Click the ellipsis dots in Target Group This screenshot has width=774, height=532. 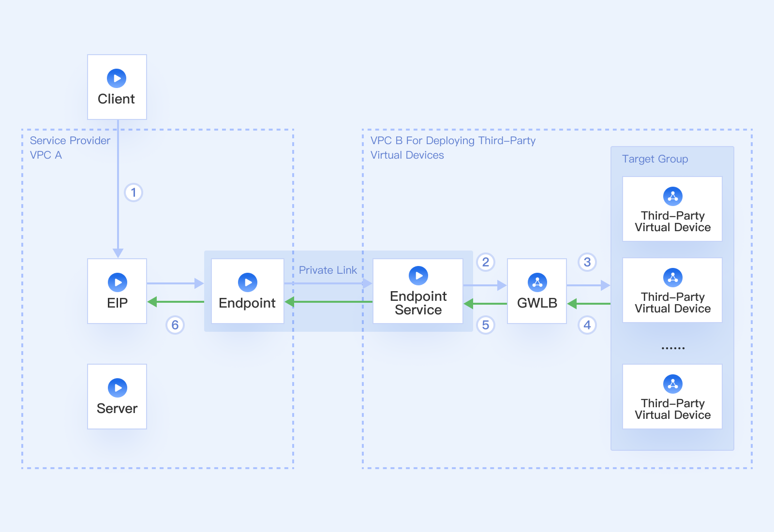(673, 348)
